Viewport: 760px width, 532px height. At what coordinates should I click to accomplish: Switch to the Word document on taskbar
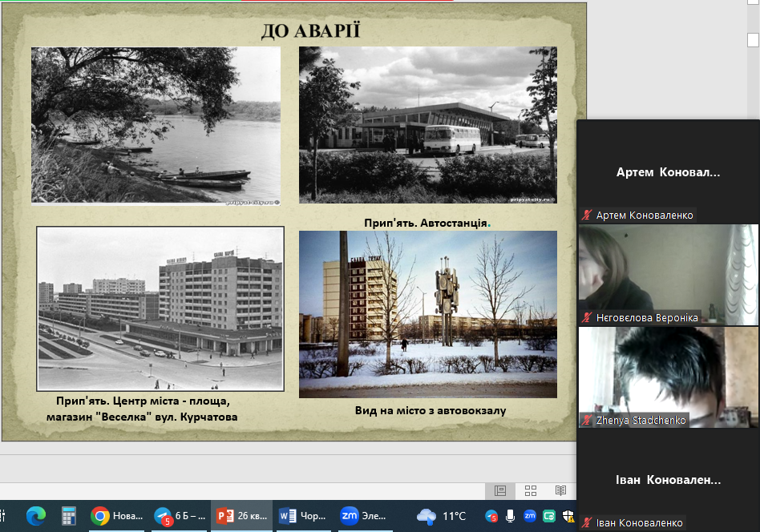(x=301, y=516)
